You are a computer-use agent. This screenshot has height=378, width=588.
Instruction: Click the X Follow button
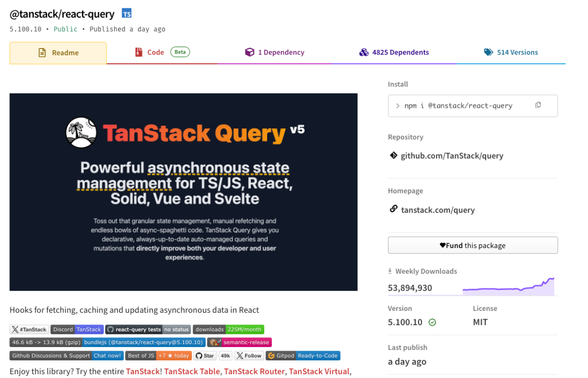249,355
